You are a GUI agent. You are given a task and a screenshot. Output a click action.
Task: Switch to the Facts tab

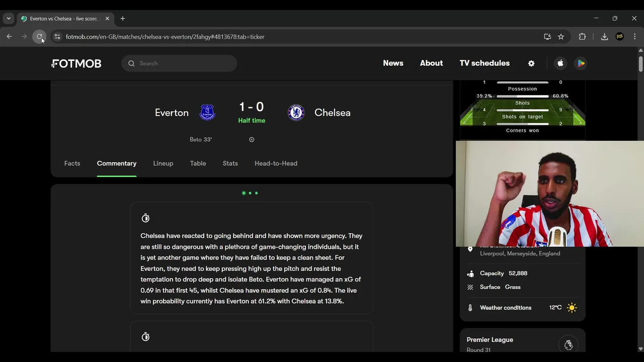point(72,163)
